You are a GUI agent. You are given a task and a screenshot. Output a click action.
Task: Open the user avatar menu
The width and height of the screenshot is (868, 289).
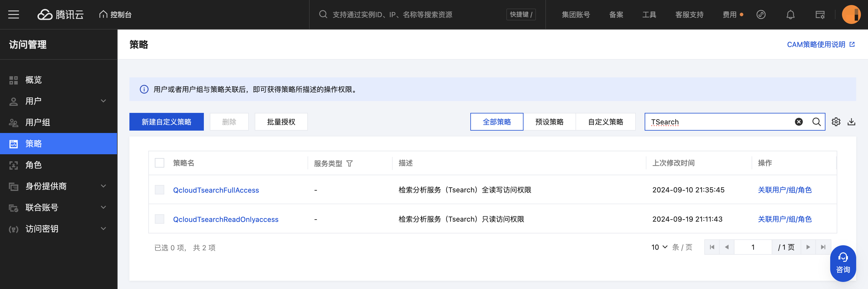pos(851,14)
